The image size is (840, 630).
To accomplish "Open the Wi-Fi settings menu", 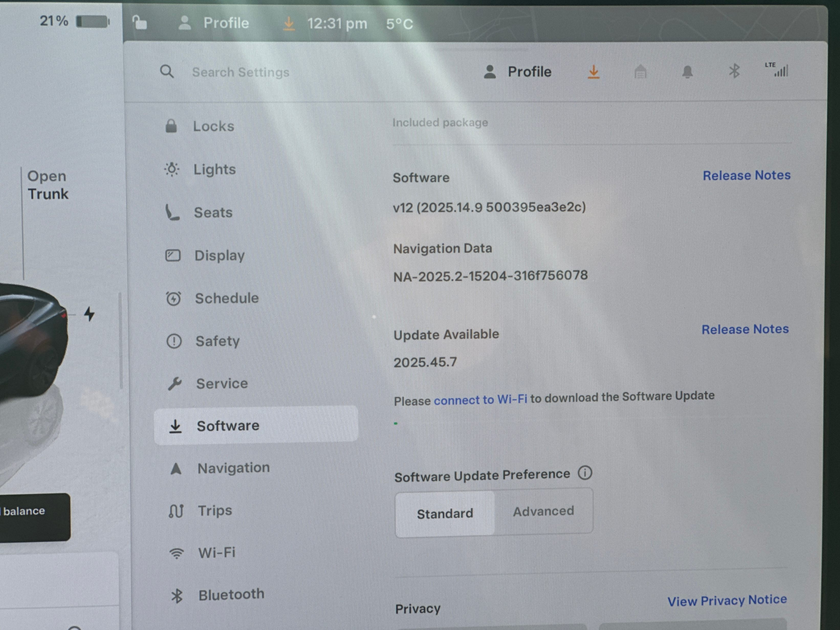I will 216,552.
